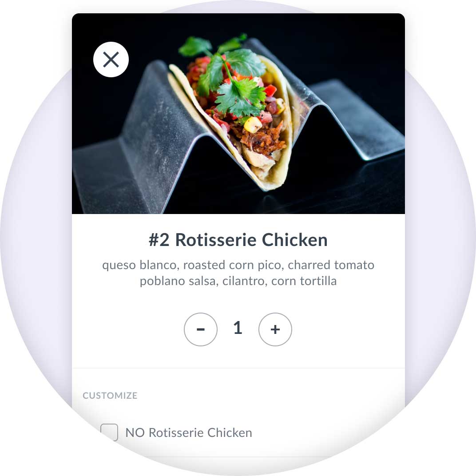Click the queso blanco ingredient description line
Image resolution: width=476 pixels, height=476 pixels.
tap(238, 265)
